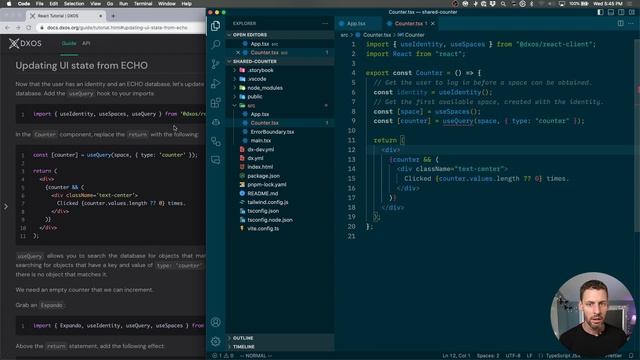
Task: Expand the docs sidebar arrow
Action: pyautogui.click(x=6, y=207)
